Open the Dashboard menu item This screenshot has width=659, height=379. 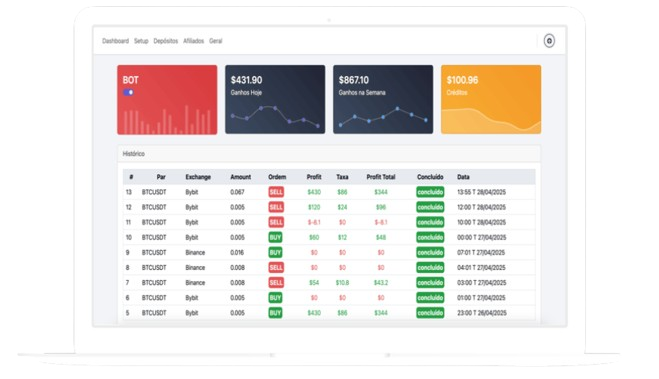pos(116,41)
